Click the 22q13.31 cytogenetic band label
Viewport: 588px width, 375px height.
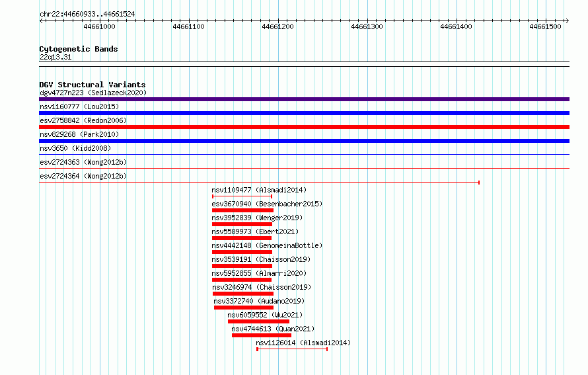click(55, 57)
